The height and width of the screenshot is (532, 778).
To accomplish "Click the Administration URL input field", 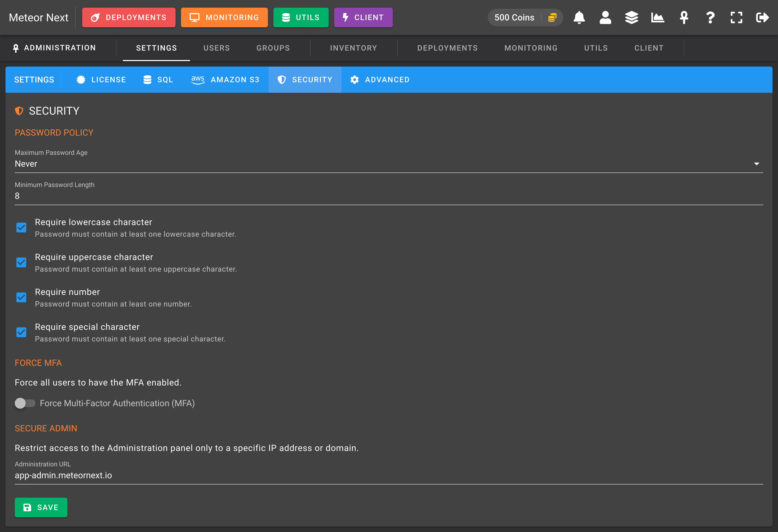I will [389, 475].
